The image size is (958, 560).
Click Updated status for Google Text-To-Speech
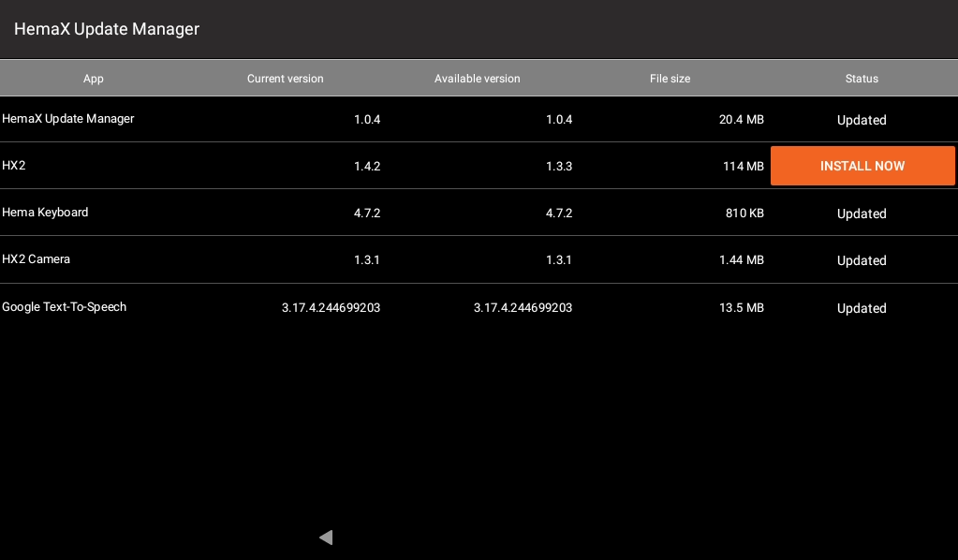pos(862,308)
